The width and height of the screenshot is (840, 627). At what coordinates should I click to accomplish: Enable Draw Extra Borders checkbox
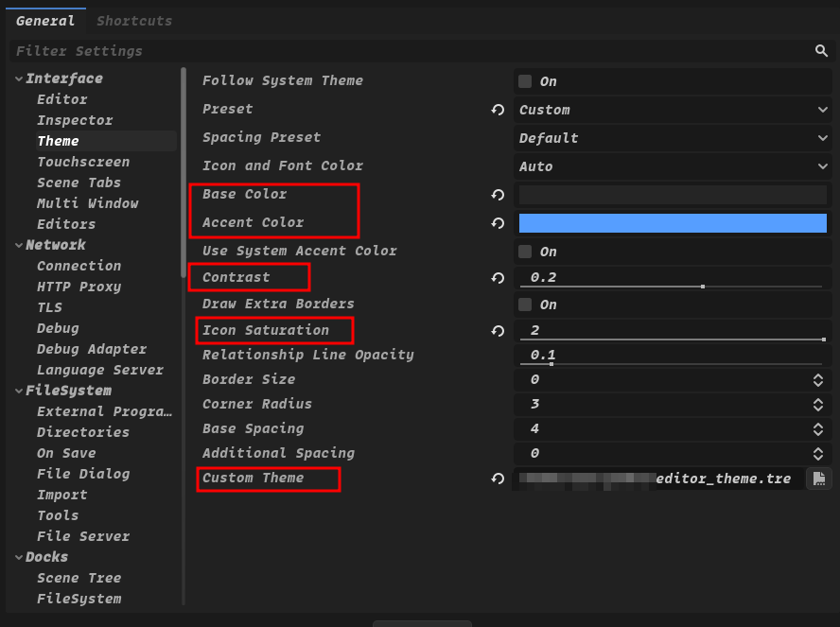525,305
